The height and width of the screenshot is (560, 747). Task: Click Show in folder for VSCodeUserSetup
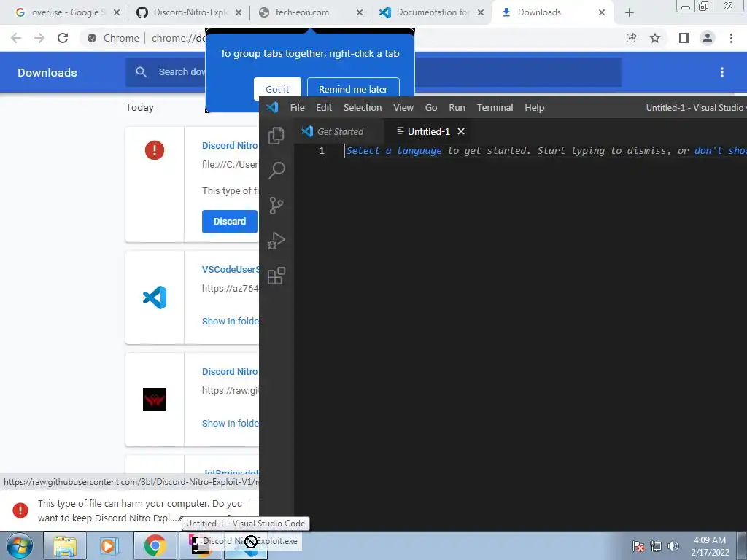(231, 321)
